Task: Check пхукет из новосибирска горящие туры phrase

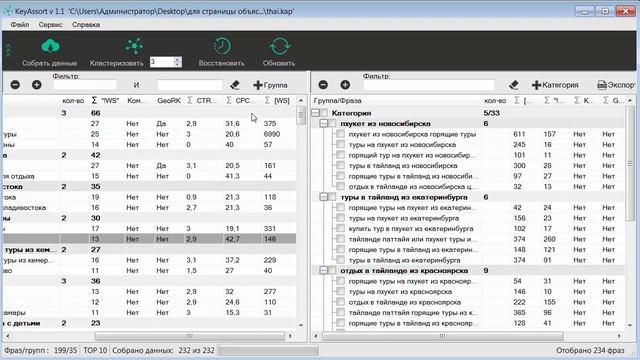Action: click(x=340, y=134)
